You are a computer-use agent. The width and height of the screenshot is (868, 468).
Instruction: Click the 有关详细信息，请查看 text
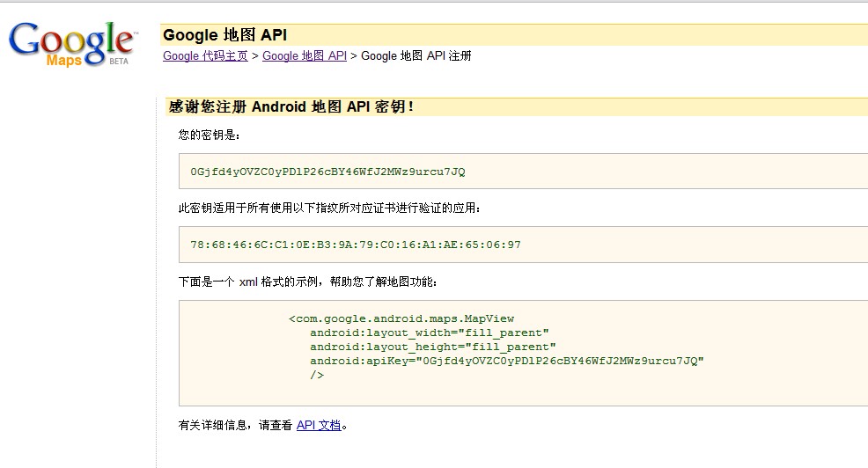pos(235,426)
